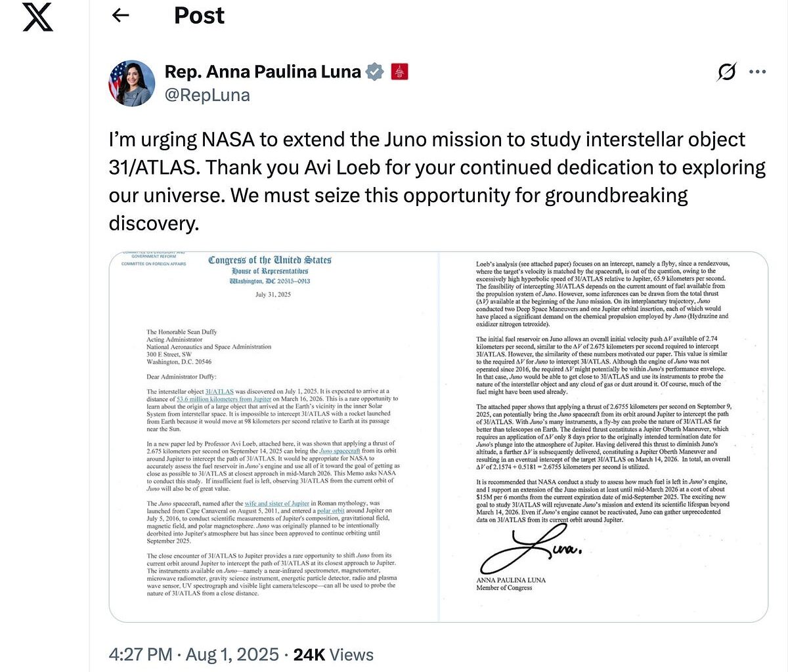Click the "wife and sister of Jupiter" link

276,503
